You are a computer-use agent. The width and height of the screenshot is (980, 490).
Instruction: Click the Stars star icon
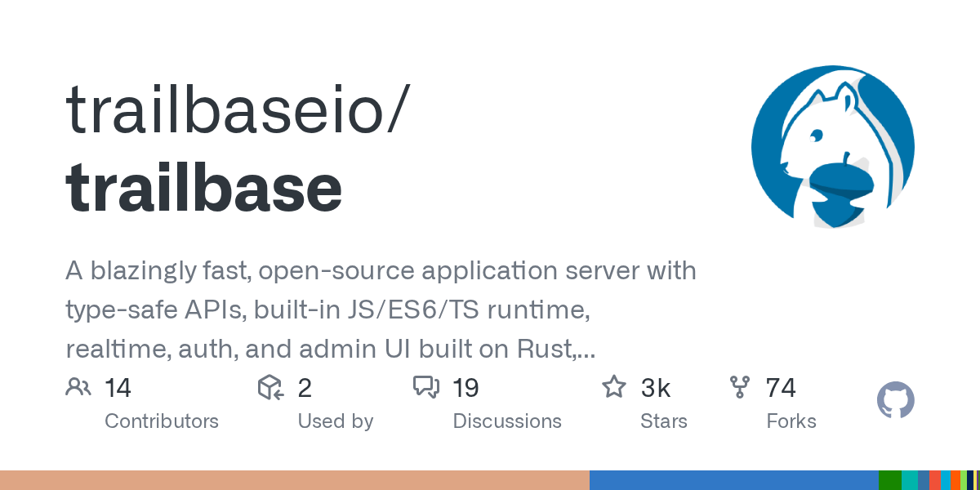pos(613,386)
